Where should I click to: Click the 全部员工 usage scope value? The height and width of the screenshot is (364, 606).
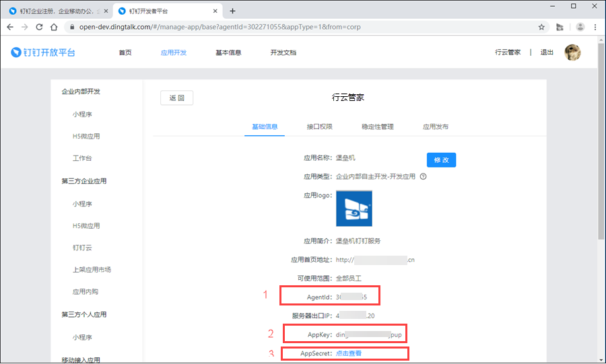pos(349,279)
